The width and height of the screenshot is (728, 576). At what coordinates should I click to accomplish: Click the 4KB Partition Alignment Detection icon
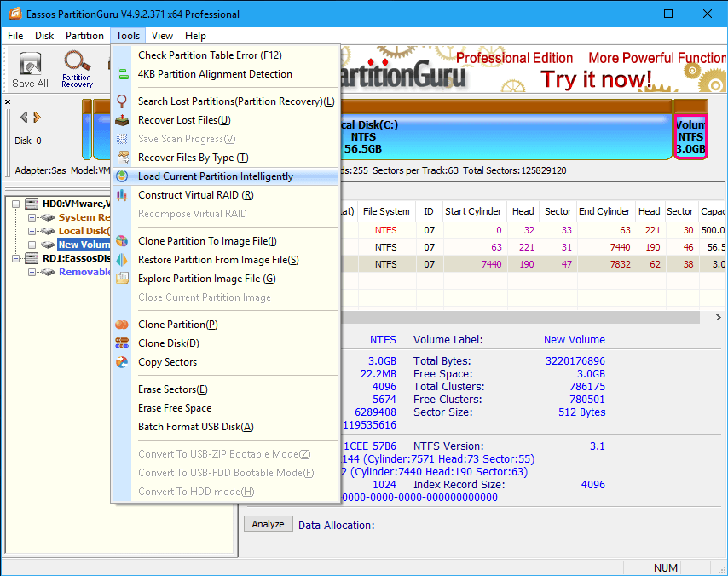point(122,74)
